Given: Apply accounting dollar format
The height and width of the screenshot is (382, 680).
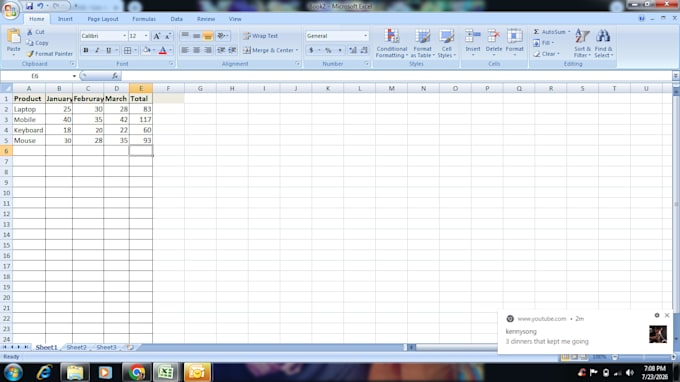Looking at the screenshot, I should [311, 50].
